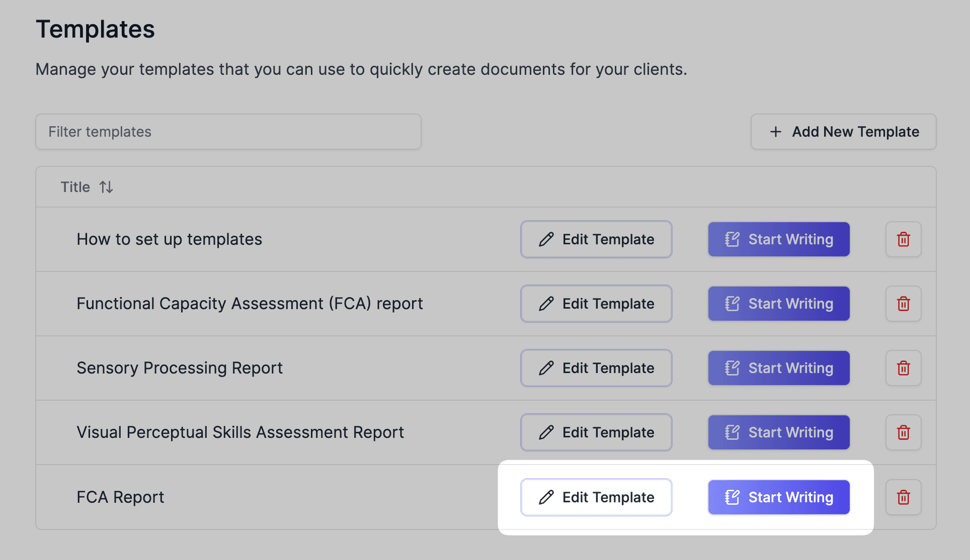Screen dimensions: 970x560
Task: Start Writing from How to set up templates
Action: coord(779,239)
